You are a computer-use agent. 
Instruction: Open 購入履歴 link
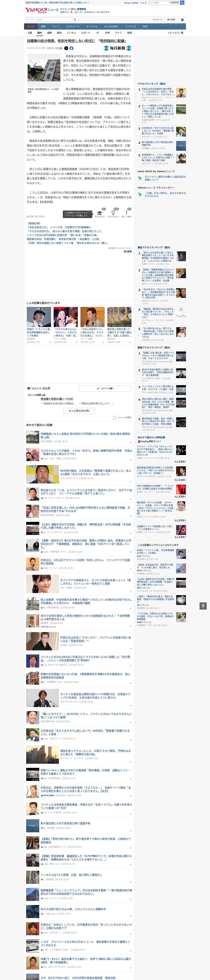[171, 20]
